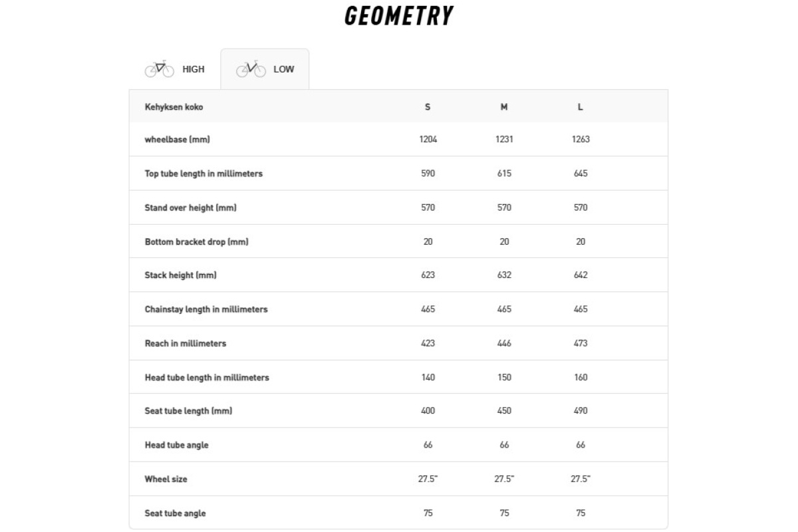Click the wheelbase value 1263 for size L
The height and width of the screenshot is (532, 798).
click(581, 140)
